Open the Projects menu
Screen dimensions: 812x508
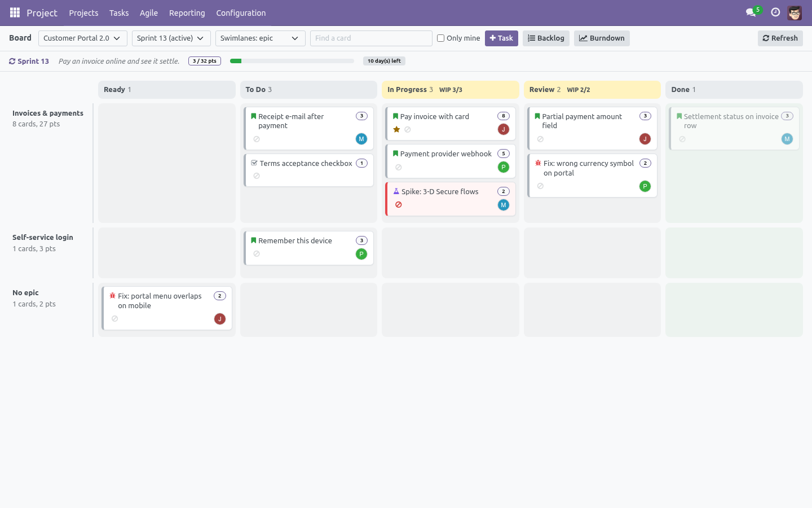[83, 13]
